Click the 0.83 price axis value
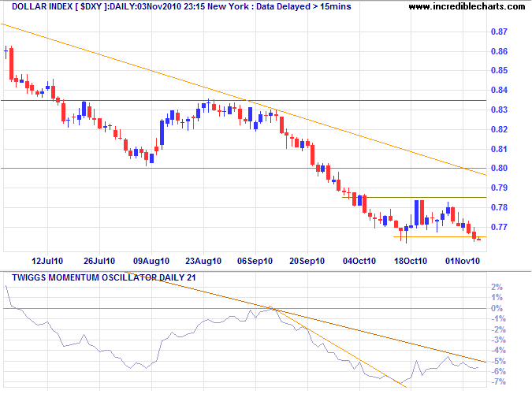This screenshot has height=394, width=532. point(499,110)
